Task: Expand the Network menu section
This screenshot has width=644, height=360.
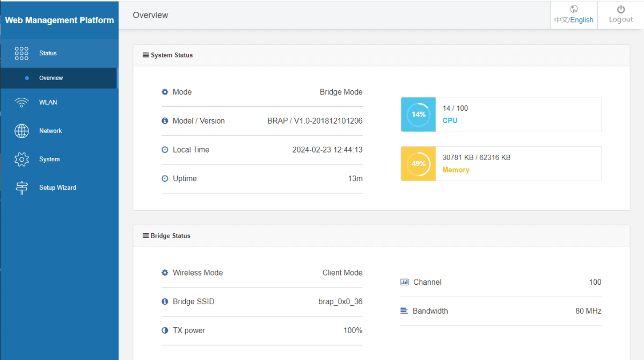Action: pyautogui.click(x=50, y=131)
